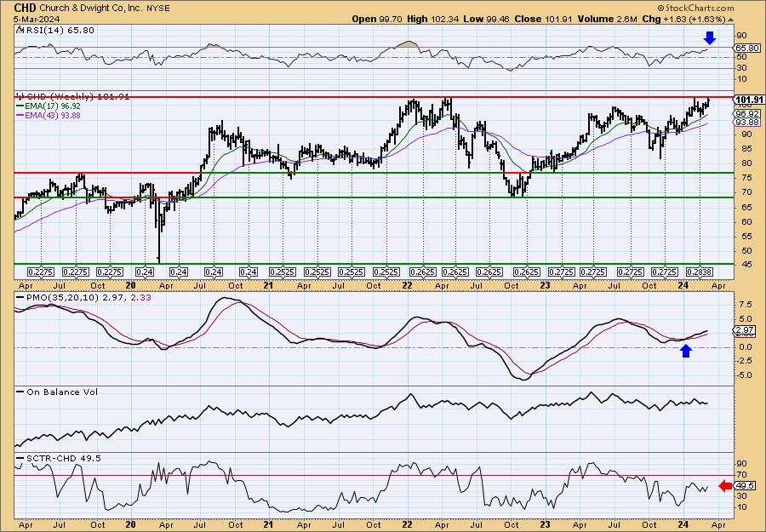Select the On Balance Vol panel legend
The image size is (766, 532).
pos(57,392)
